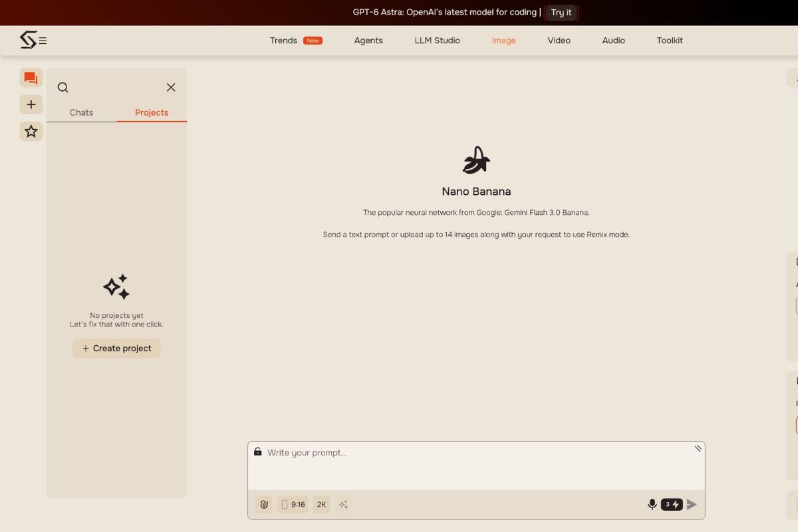Click the sparkle enhance prompt icon
The height and width of the screenshot is (532, 798).
[x=343, y=504]
